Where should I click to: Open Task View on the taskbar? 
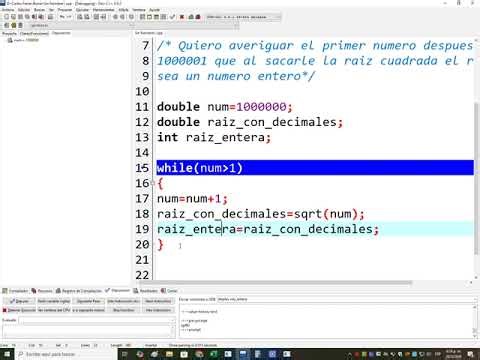[124, 354]
